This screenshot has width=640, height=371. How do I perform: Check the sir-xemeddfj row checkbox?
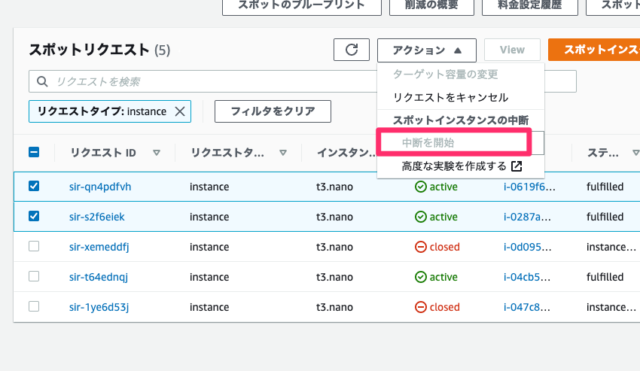[34, 246]
